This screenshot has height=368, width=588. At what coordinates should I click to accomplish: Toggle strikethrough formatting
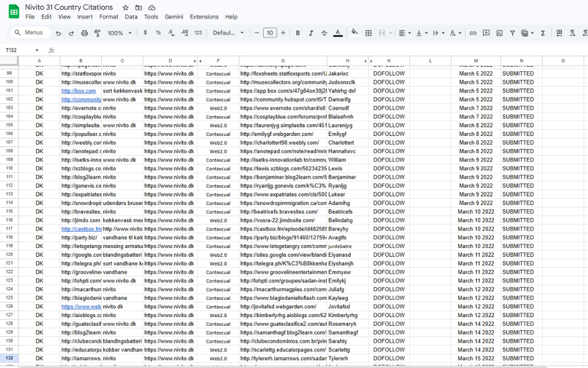pyautogui.click(x=324, y=33)
